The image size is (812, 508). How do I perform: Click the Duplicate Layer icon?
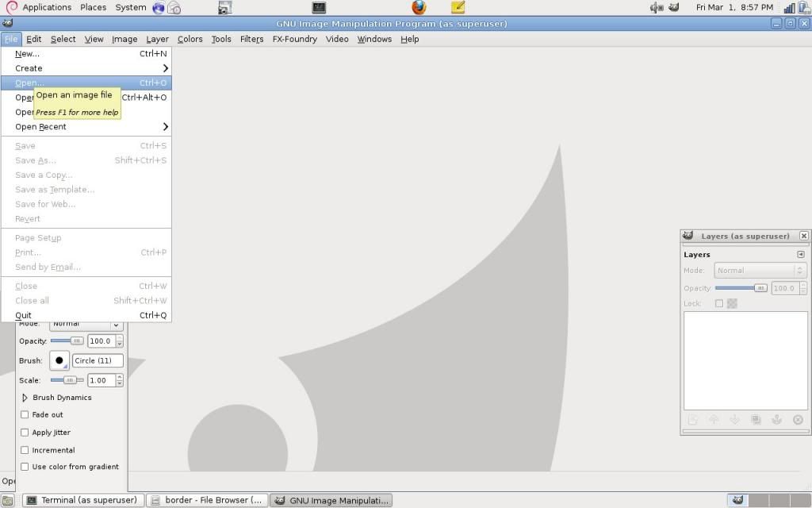click(x=756, y=420)
